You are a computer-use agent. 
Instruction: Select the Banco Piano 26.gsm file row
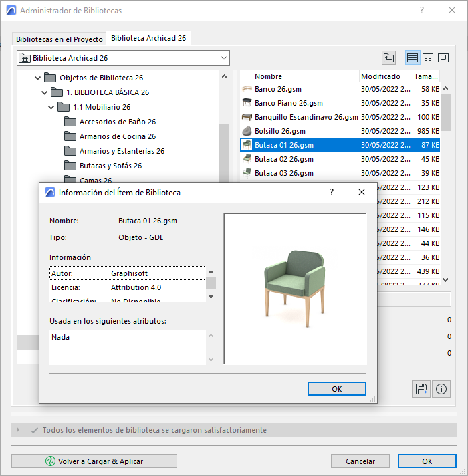coord(340,103)
